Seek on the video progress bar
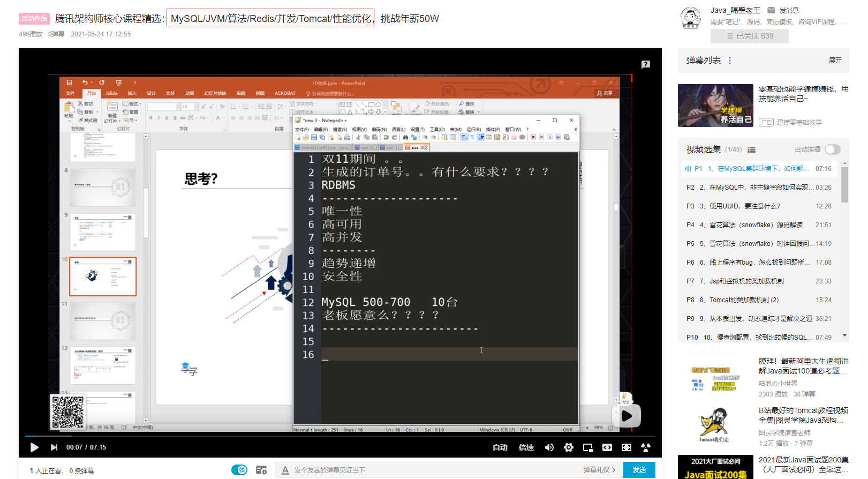 tap(340, 436)
